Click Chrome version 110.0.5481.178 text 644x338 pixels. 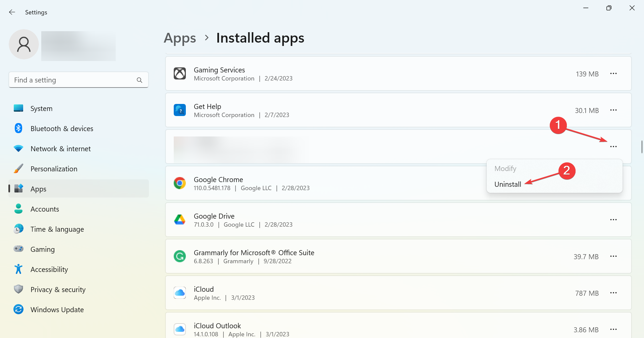pos(212,188)
